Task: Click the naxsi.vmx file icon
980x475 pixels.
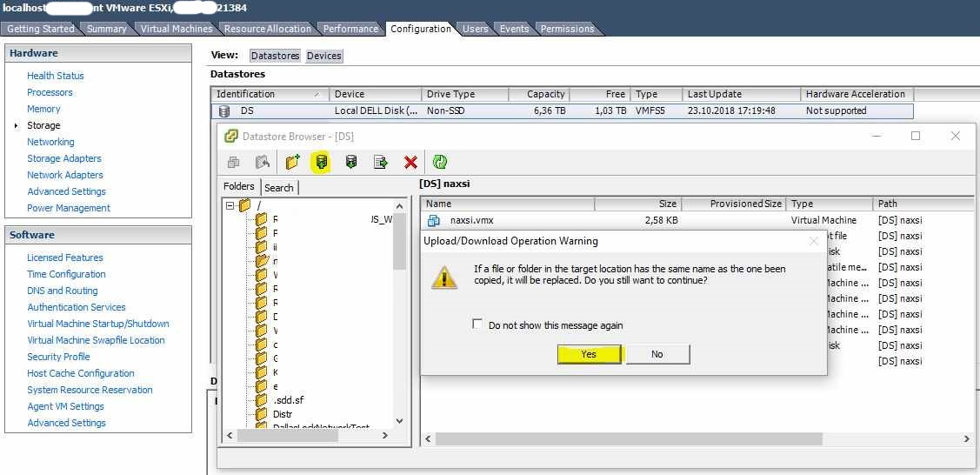Action: (434, 220)
